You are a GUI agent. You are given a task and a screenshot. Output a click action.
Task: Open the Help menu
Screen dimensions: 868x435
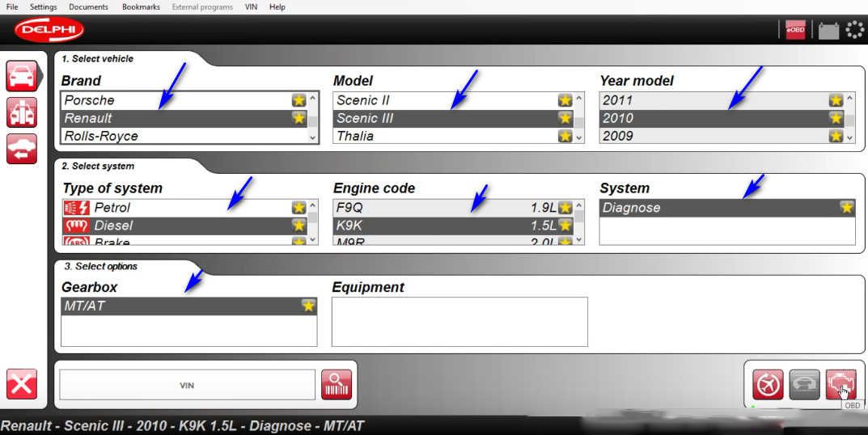[x=277, y=6]
